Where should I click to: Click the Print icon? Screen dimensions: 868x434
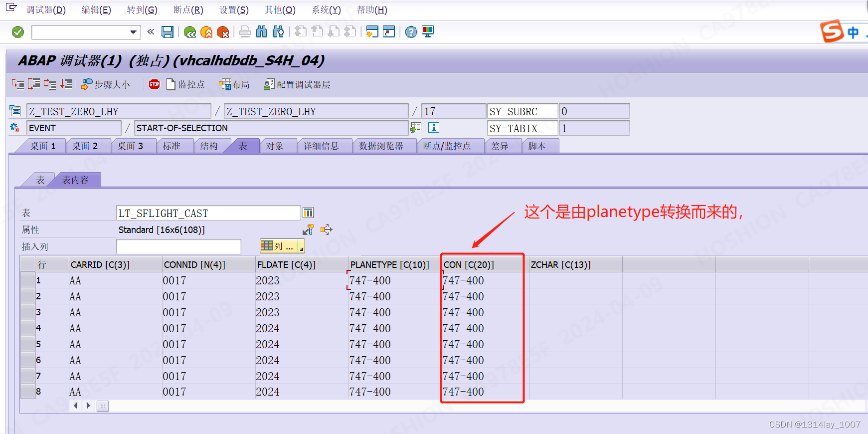click(x=245, y=32)
